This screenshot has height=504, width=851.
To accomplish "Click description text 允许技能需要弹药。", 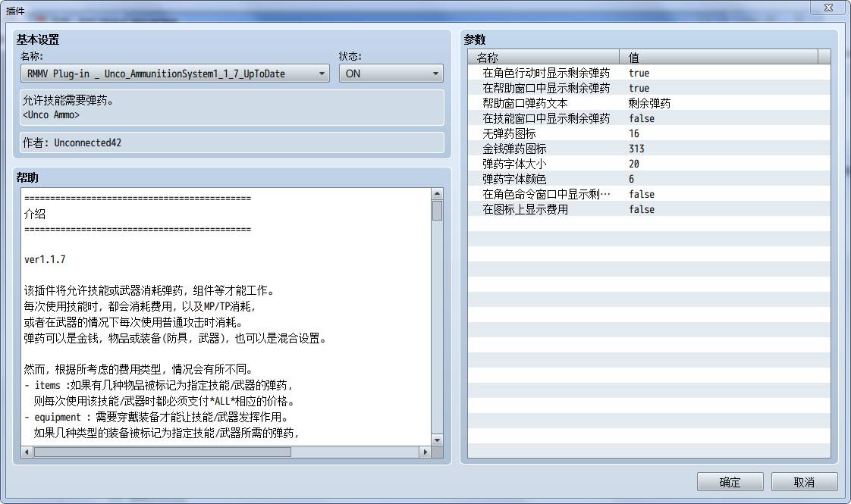I will [x=68, y=100].
